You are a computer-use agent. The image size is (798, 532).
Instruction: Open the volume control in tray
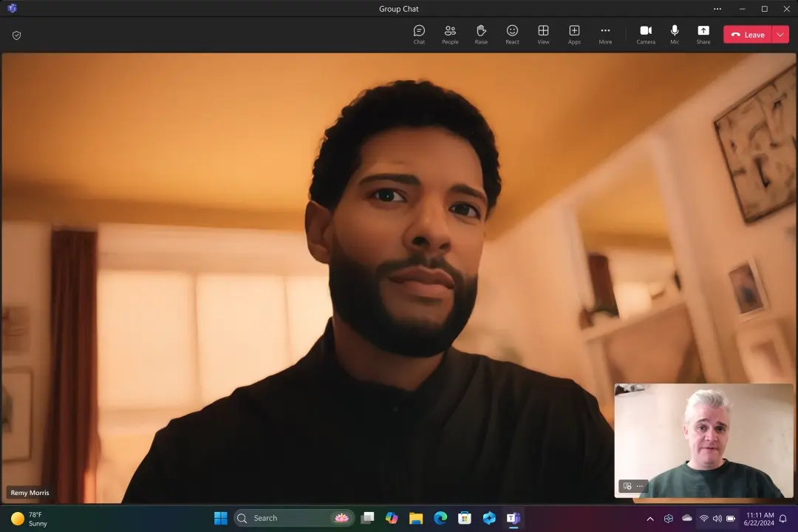click(717, 519)
